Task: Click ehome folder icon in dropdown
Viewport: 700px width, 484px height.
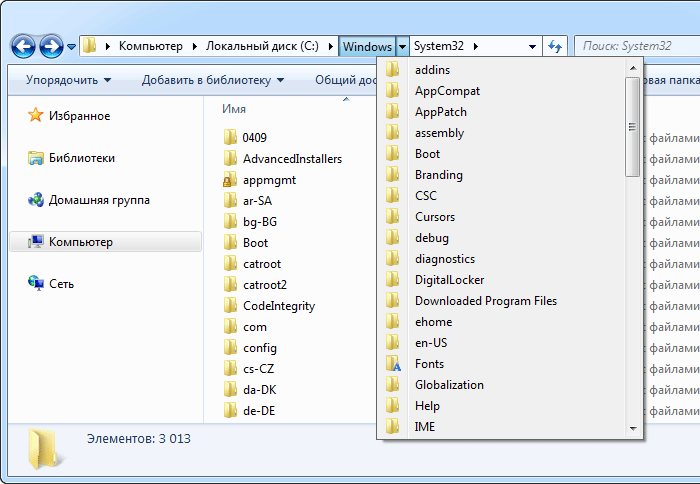Action: point(392,321)
